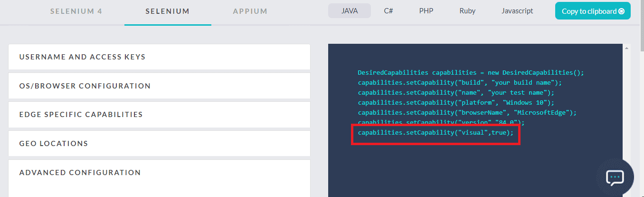Viewport: 644px width, 197px height.
Task: Click the scrollbar up arrow of code panel
Action: pos(627,48)
